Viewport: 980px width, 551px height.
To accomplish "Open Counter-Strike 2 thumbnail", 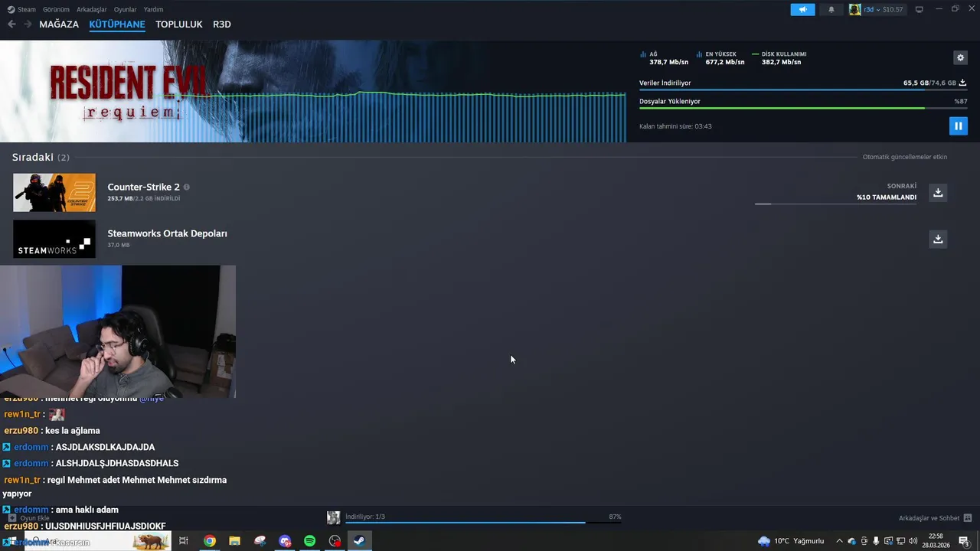I will click(54, 192).
